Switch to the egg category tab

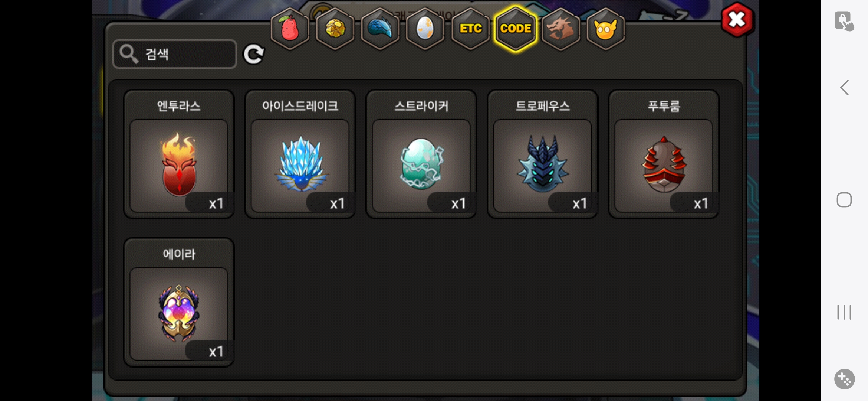425,29
